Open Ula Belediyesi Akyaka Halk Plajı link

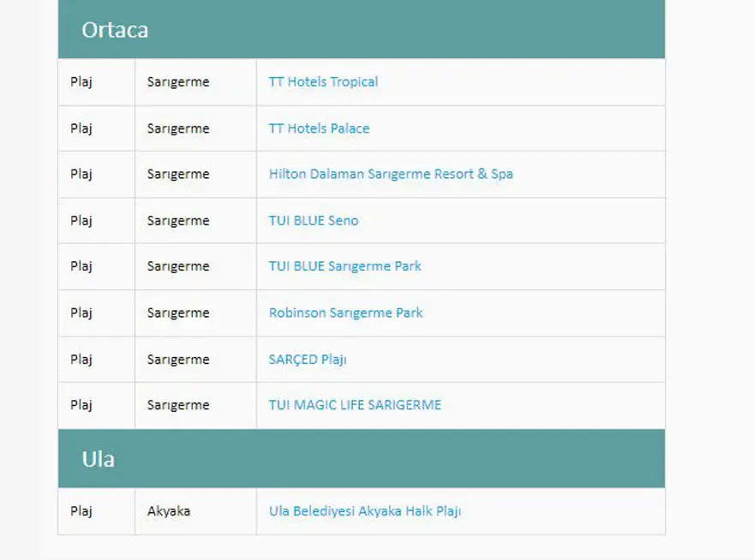click(x=365, y=511)
